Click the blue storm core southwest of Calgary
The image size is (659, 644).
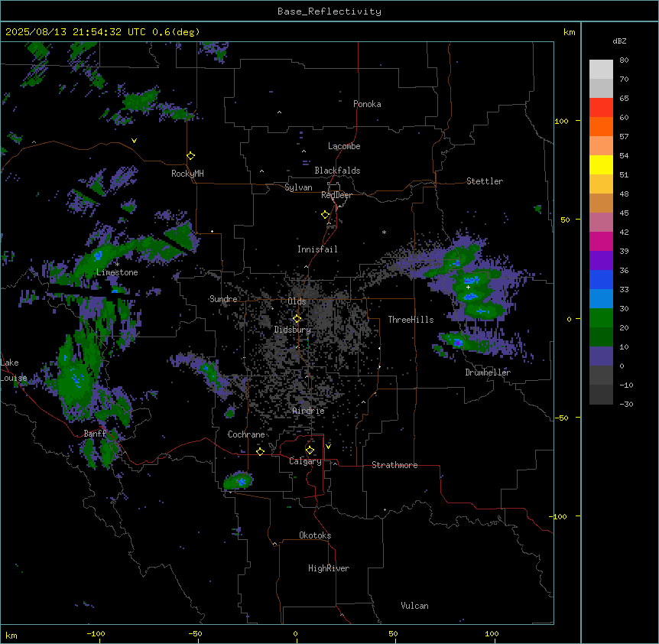[x=241, y=481]
